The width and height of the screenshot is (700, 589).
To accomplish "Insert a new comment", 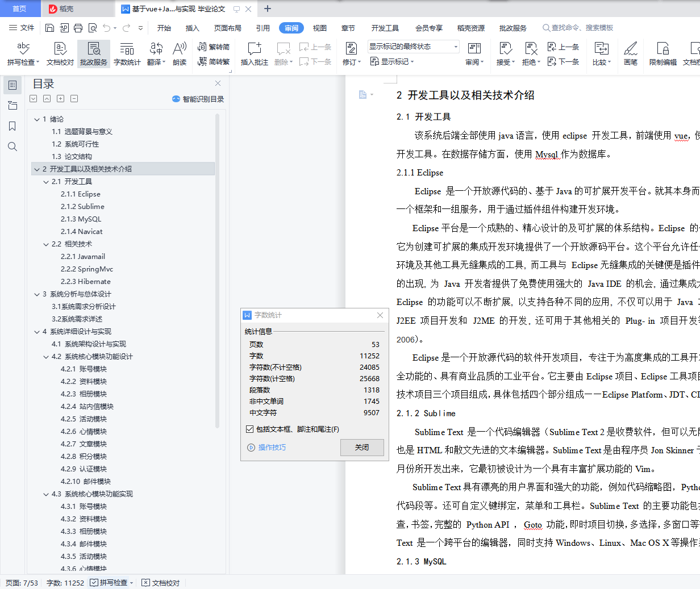I will (x=255, y=54).
